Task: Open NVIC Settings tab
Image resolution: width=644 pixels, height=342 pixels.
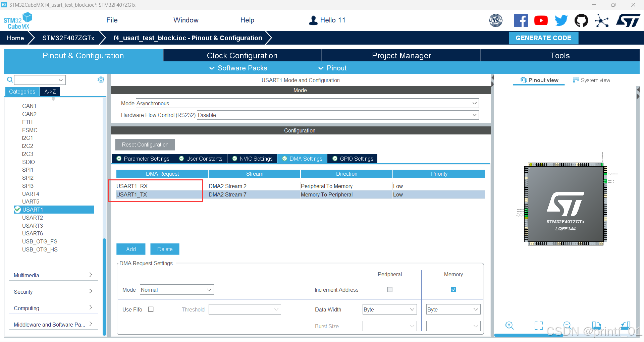Action: click(x=253, y=159)
